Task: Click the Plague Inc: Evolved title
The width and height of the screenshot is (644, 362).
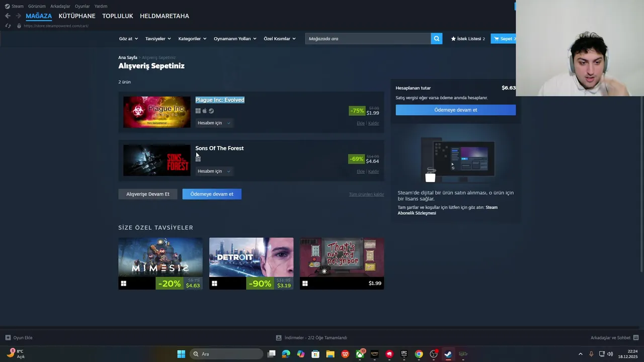Action: (x=220, y=100)
